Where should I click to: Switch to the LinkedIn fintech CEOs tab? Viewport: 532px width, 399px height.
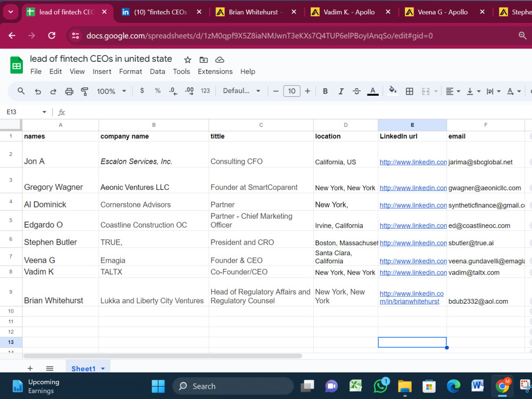click(160, 12)
